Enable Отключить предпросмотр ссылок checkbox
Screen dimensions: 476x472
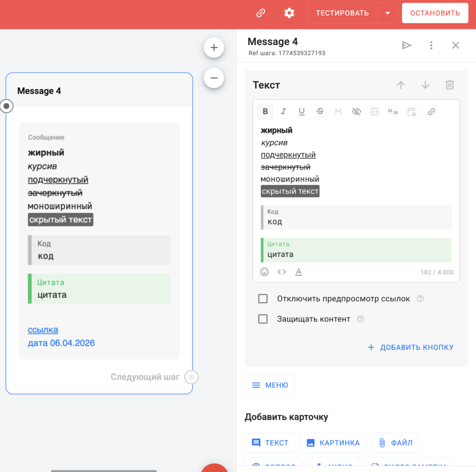point(263,299)
